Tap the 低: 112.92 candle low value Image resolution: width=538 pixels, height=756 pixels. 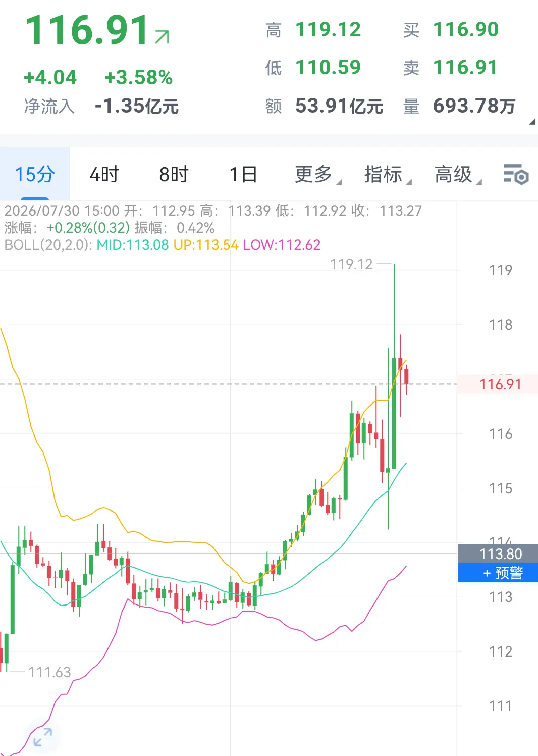(x=311, y=211)
